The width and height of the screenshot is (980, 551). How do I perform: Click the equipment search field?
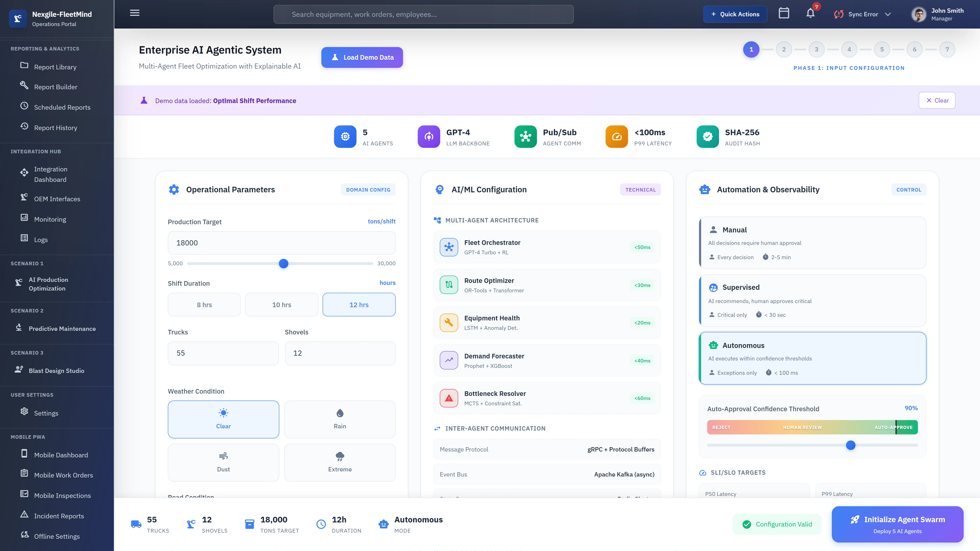pyautogui.click(x=423, y=14)
